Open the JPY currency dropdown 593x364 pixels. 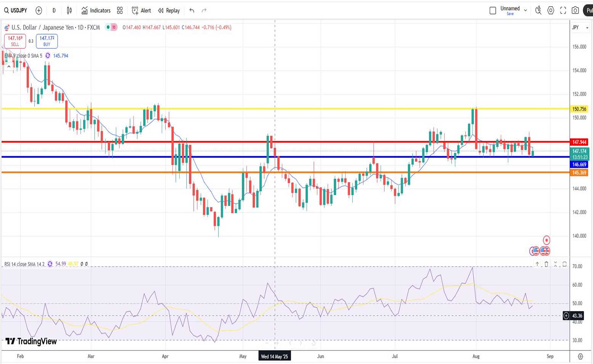pos(580,27)
